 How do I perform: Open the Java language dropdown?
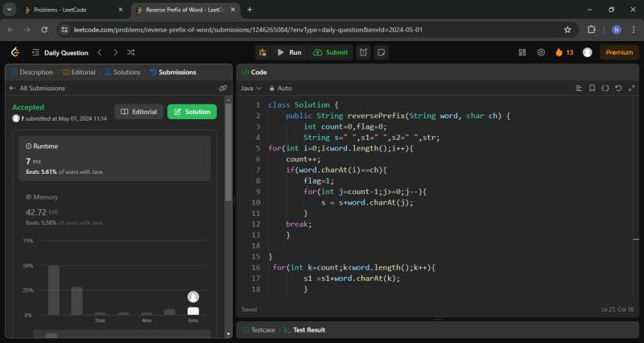tap(250, 88)
